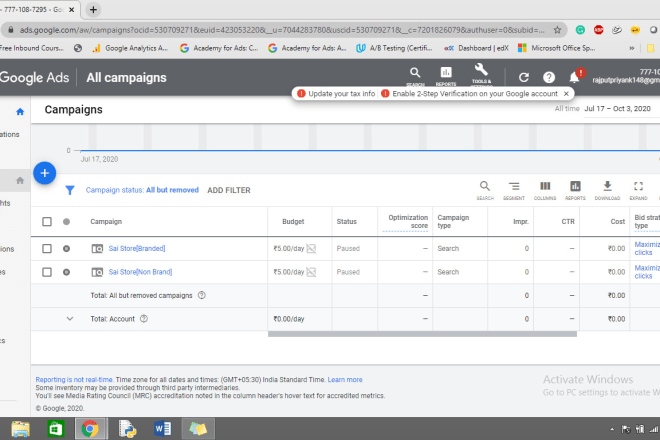Open the Google Ads header search icon
The image size is (660, 440).
[x=415, y=73]
